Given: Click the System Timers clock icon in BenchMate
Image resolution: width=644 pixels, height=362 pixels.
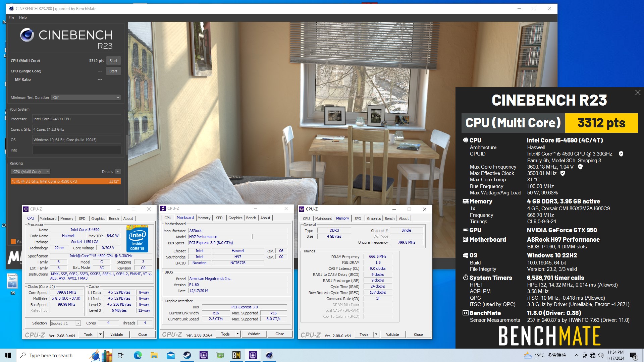Looking at the screenshot, I should [466, 278].
